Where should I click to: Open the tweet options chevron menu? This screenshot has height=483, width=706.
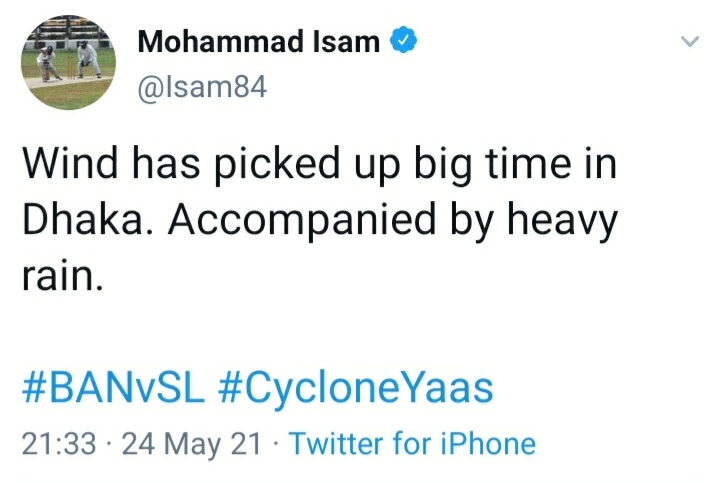pyautogui.click(x=689, y=42)
